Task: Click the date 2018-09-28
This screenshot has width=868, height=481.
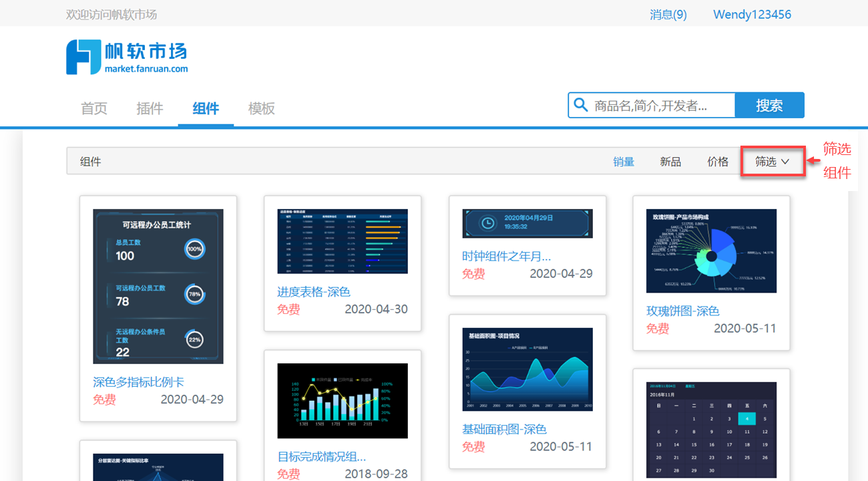Action: coord(376,474)
